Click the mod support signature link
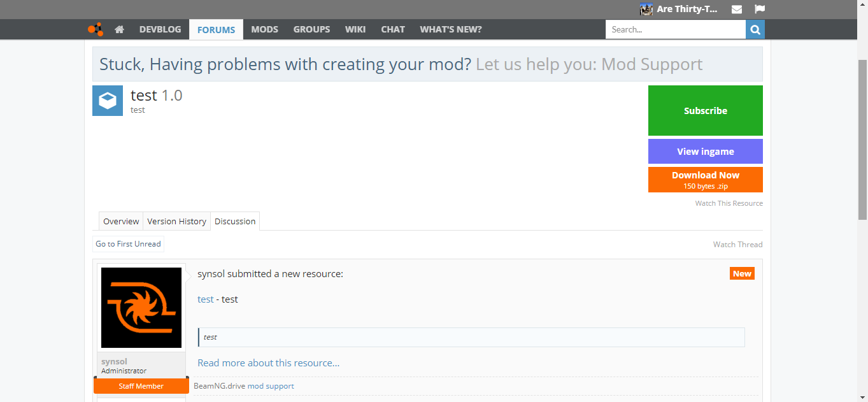868x402 pixels. pos(271,386)
